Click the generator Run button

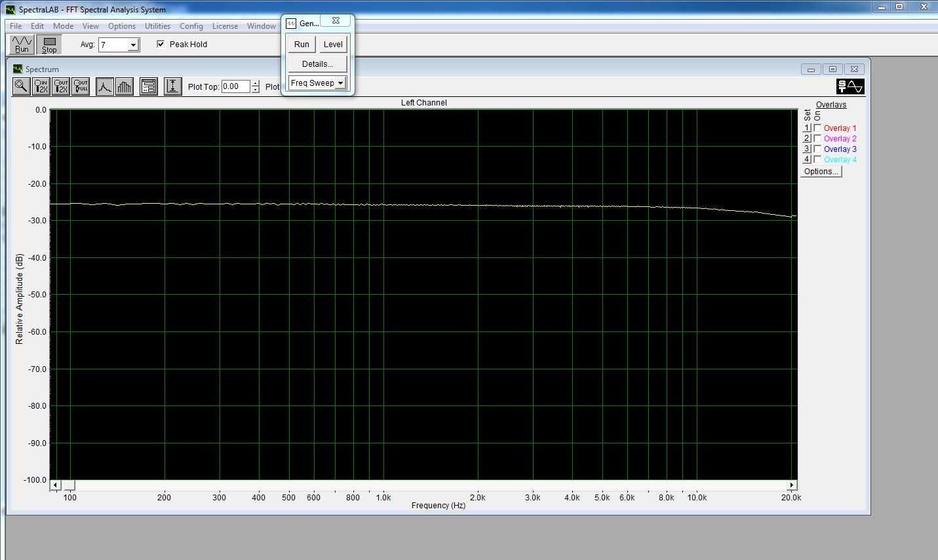coord(302,45)
